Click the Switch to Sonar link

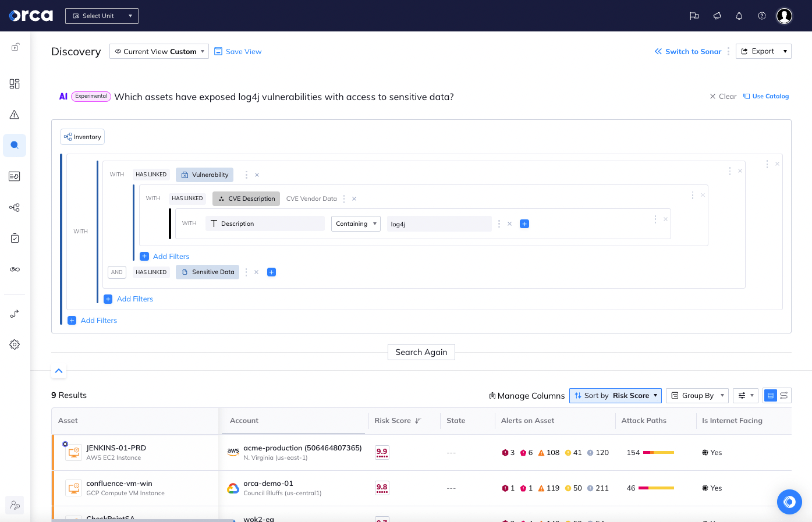pyautogui.click(x=688, y=51)
